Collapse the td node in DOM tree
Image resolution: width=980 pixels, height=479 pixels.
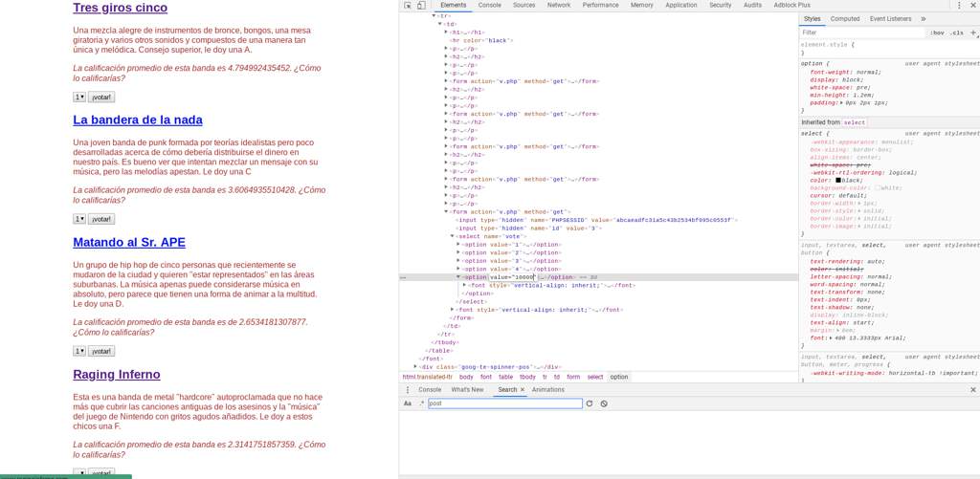click(x=440, y=24)
